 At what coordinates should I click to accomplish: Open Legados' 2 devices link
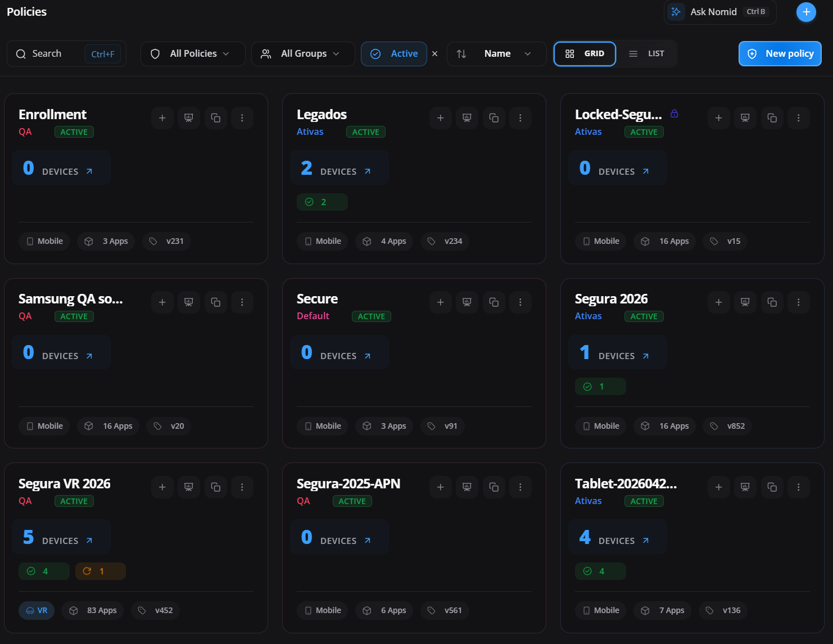pos(339,168)
